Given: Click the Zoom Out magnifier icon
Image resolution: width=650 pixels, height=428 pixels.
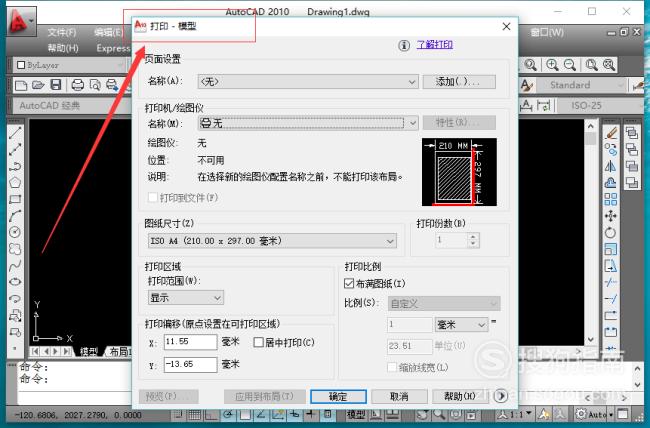Looking at the screenshot, I should (570, 65).
